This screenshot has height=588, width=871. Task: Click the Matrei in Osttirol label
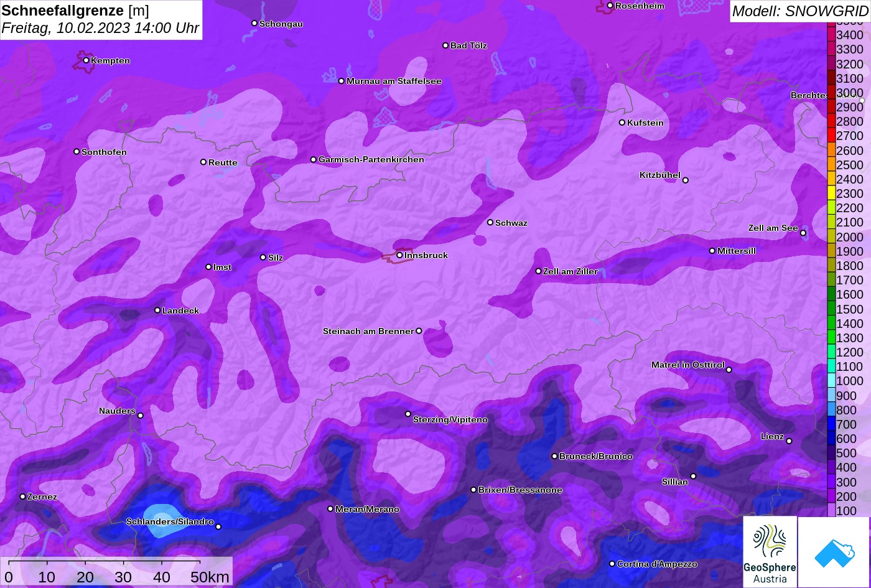(x=688, y=365)
